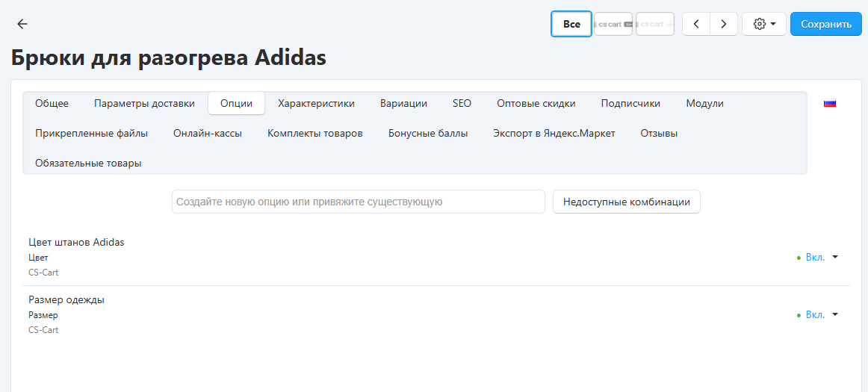The image size is (868, 392).
Task: Select the first CS-Cart storefront button
Action: 613,24
